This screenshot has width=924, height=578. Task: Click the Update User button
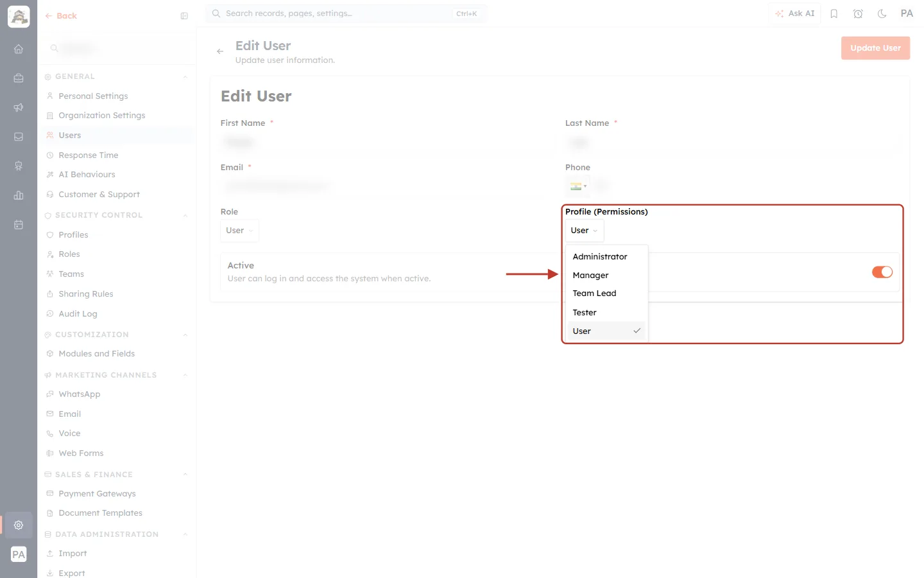875,48
